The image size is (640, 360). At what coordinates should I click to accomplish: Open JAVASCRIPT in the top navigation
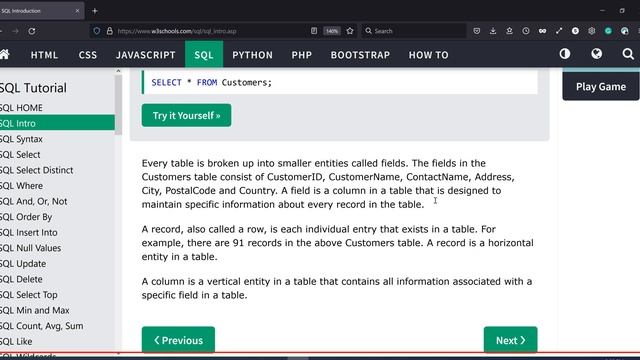coord(146,55)
